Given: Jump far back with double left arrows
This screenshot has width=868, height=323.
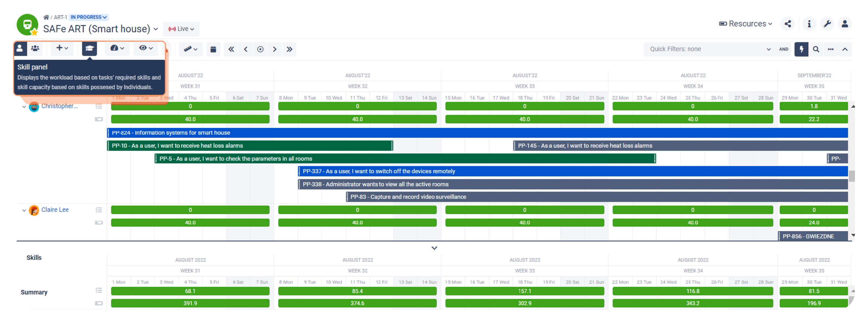Looking at the screenshot, I should click(x=231, y=50).
